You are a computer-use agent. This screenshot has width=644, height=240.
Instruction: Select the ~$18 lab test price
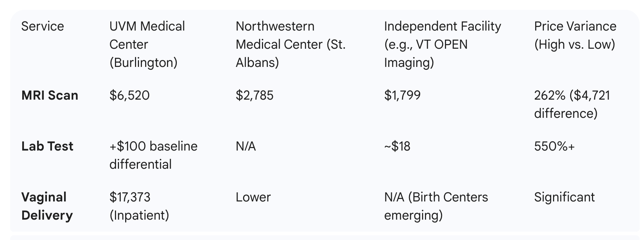[397, 146]
